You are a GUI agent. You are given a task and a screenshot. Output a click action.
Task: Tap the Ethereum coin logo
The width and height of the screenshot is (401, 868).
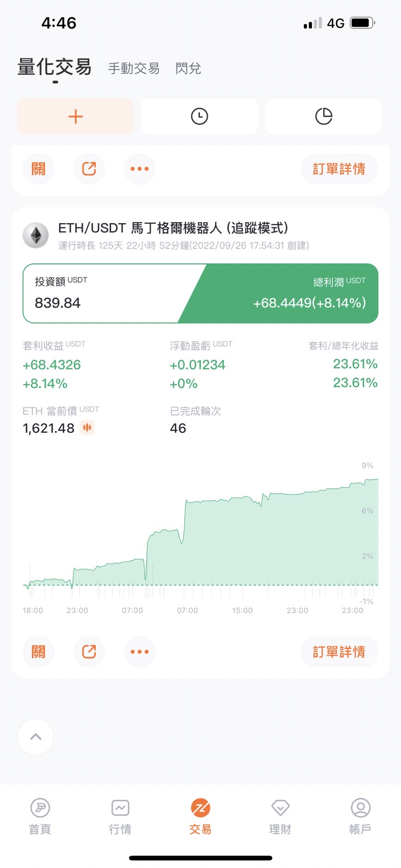pos(36,236)
